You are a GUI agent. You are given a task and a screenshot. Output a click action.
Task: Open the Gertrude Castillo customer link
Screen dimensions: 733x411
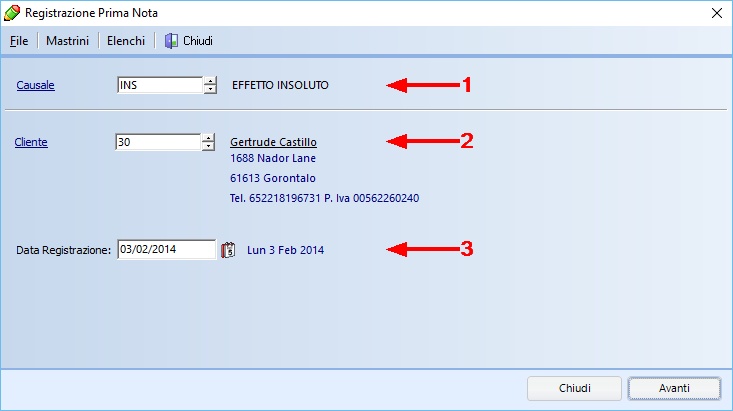(x=273, y=143)
